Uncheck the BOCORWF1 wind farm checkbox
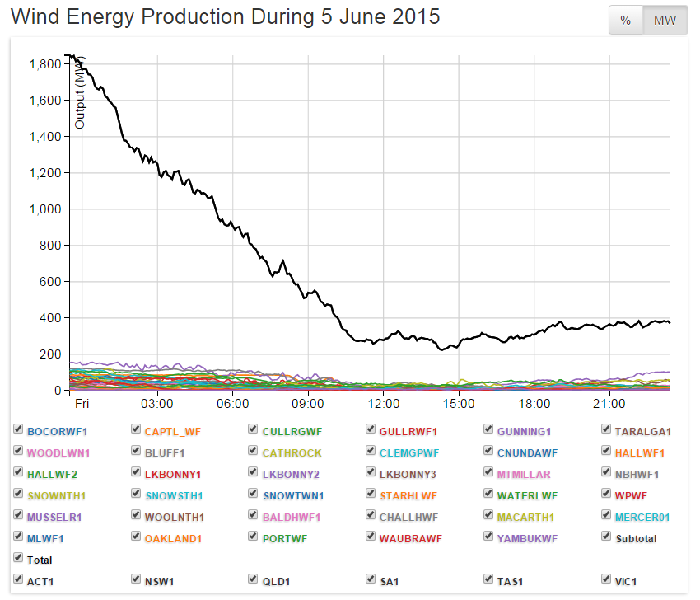 (x=18, y=430)
